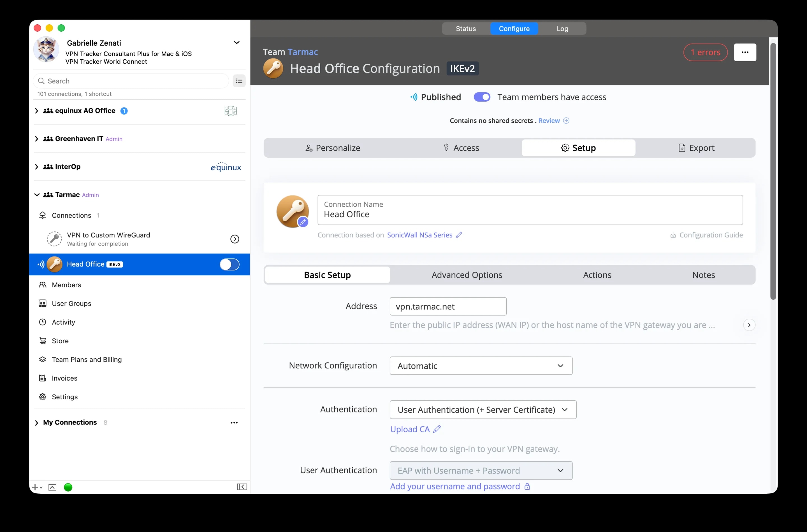Collapse the Tarmac team
Screen dimensions: 807x532
(x=37, y=195)
